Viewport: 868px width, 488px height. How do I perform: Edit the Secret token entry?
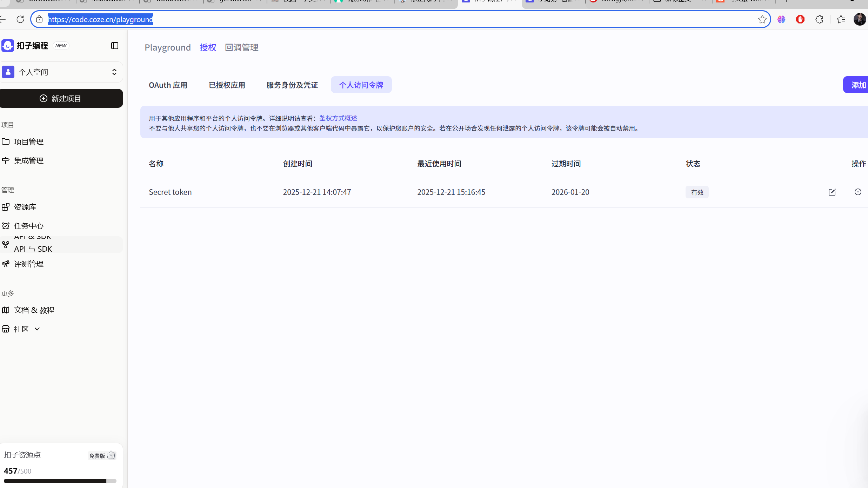[832, 192]
